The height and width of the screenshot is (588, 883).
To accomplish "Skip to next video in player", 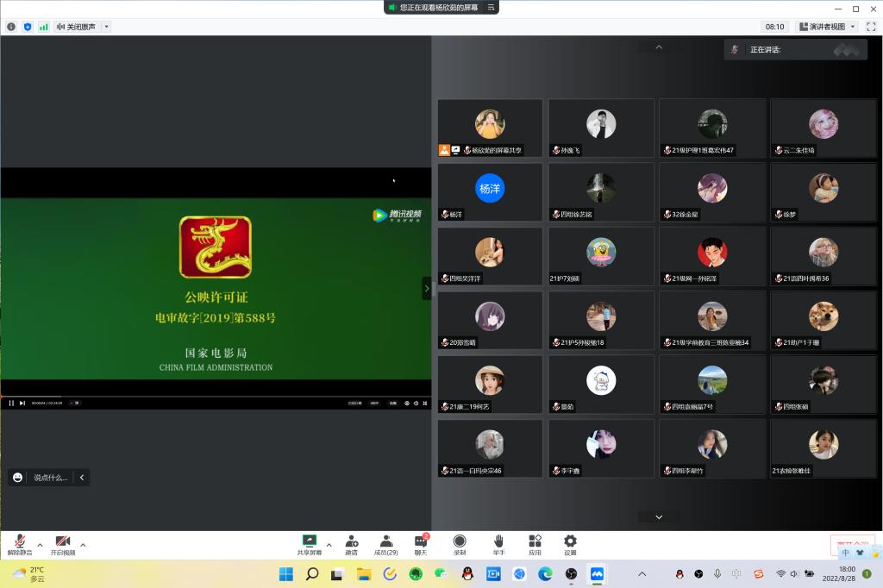I will (x=22, y=403).
